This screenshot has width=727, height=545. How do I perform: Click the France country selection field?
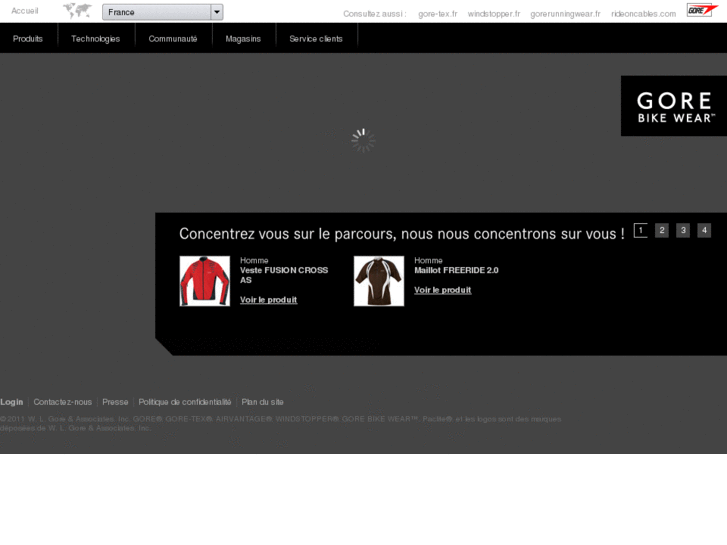tap(162, 12)
